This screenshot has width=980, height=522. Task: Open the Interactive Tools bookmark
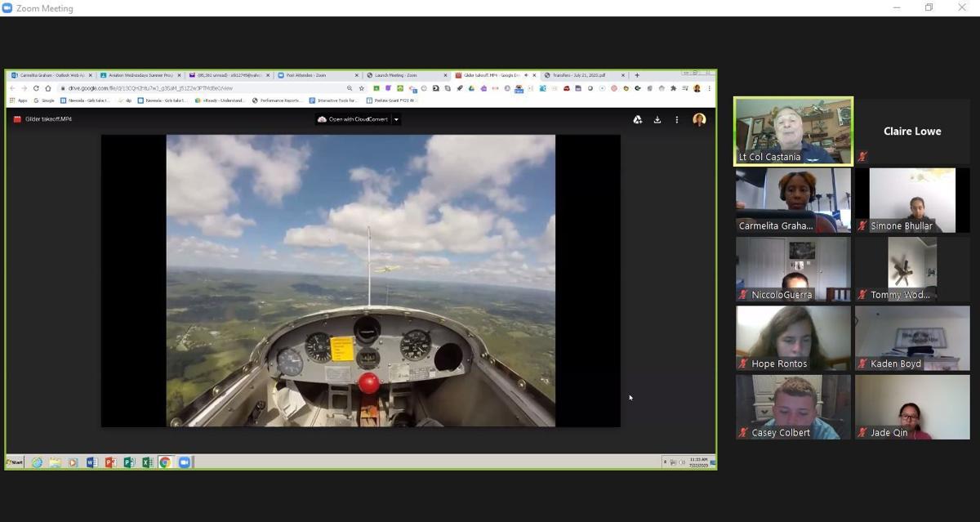coord(333,100)
